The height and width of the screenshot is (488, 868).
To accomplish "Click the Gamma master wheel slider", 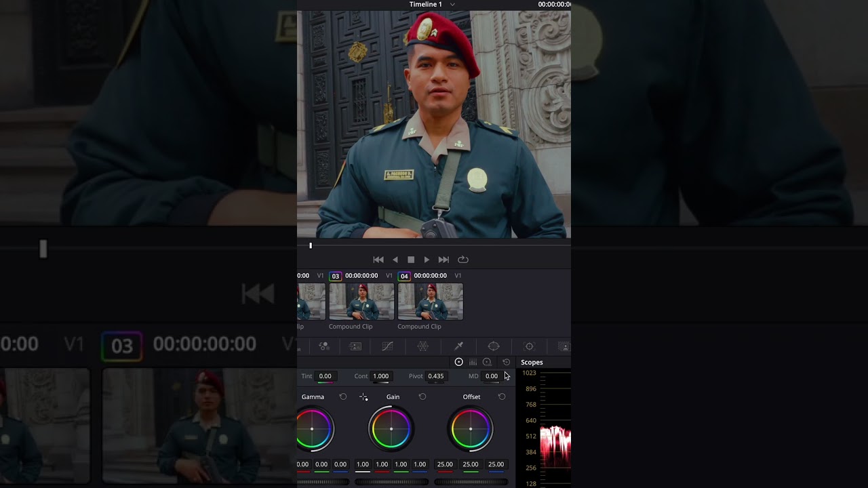I will (323, 482).
